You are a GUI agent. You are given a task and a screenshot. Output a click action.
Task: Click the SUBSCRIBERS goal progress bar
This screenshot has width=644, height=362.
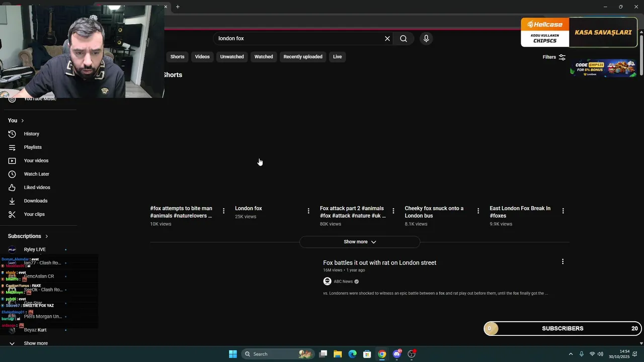pos(562,329)
